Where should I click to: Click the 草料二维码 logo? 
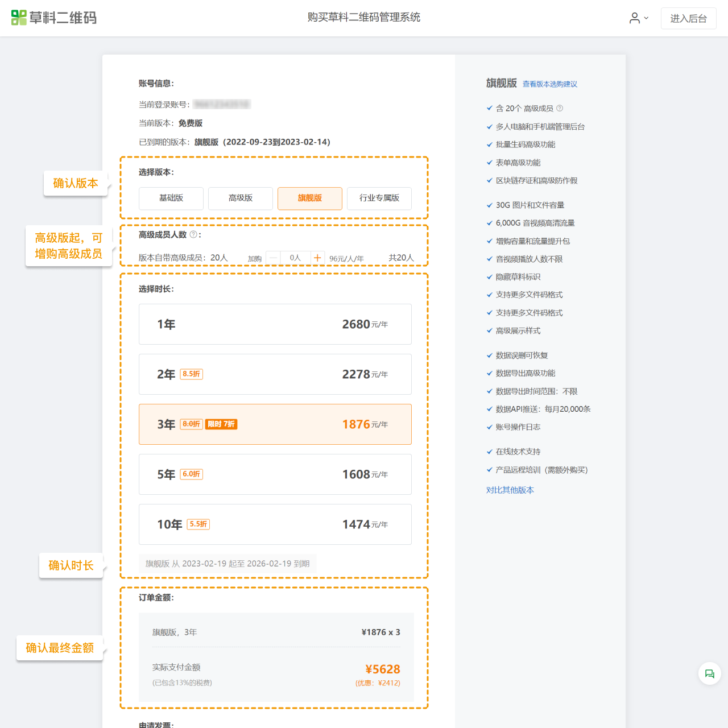(54, 18)
